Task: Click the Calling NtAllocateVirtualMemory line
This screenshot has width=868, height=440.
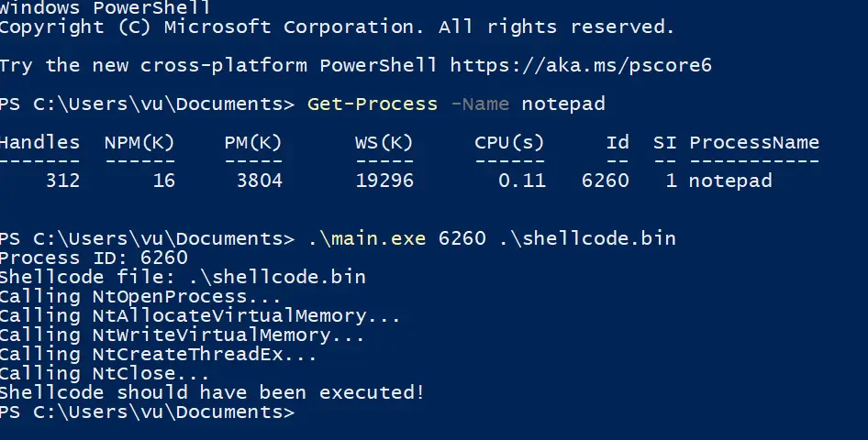Action: click(x=200, y=315)
